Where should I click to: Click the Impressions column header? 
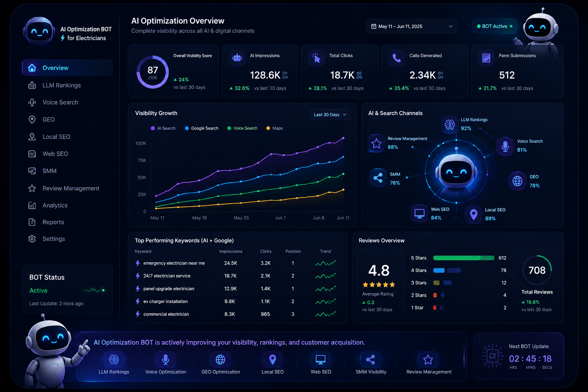[x=230, y=252]
